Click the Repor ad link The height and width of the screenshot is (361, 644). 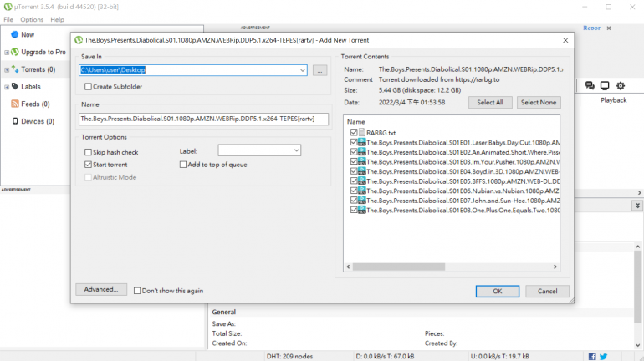coord(591,28)
